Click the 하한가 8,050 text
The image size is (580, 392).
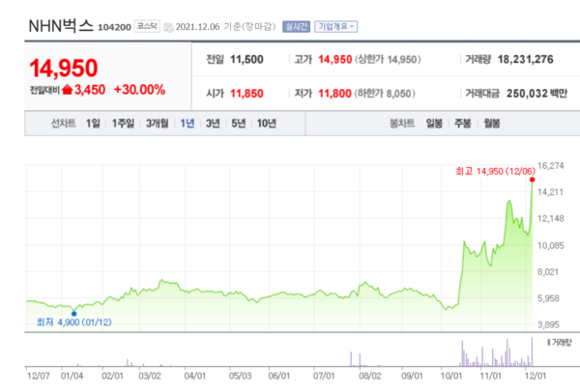coord(385,94)
